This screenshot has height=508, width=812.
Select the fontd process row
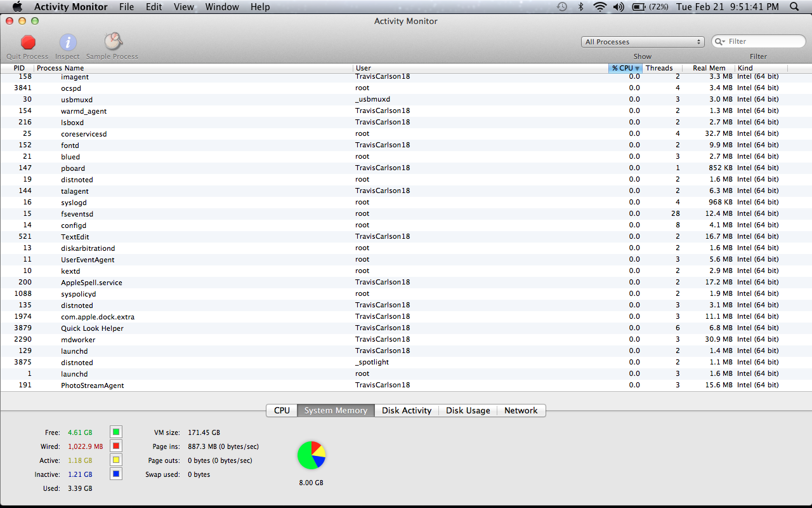pyautogui.click(x=406, y=145)
